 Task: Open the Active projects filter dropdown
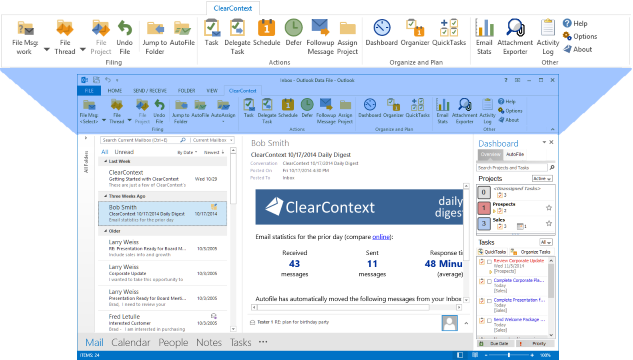click(x=542, y=178)
